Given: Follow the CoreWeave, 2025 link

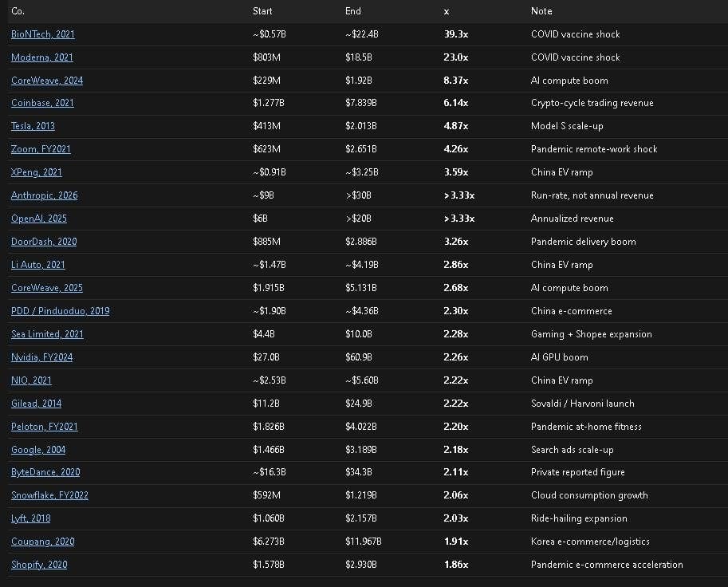Looking at the screenshot, I should (x=47, y=288).
